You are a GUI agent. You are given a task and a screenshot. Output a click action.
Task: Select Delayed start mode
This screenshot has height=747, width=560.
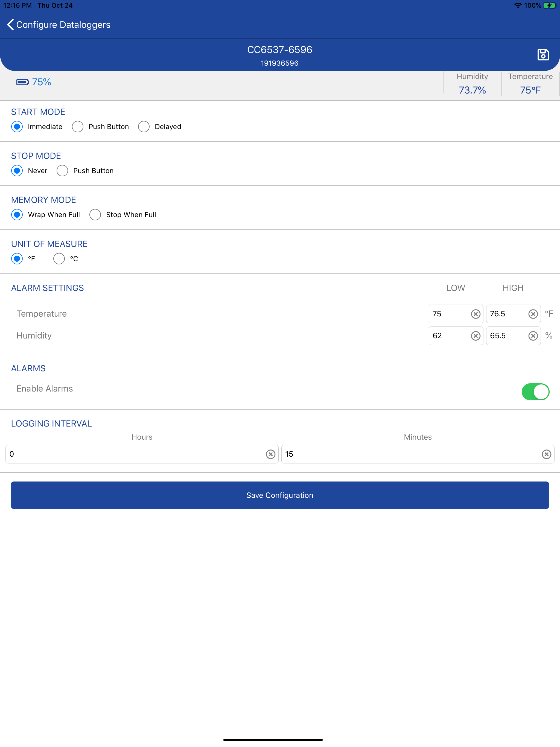[144, 127]
